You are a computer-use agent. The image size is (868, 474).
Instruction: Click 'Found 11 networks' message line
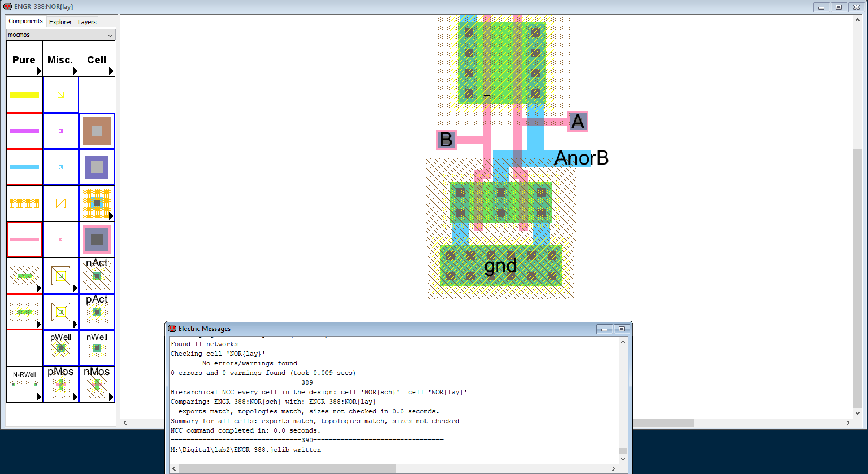pos(204,344)
